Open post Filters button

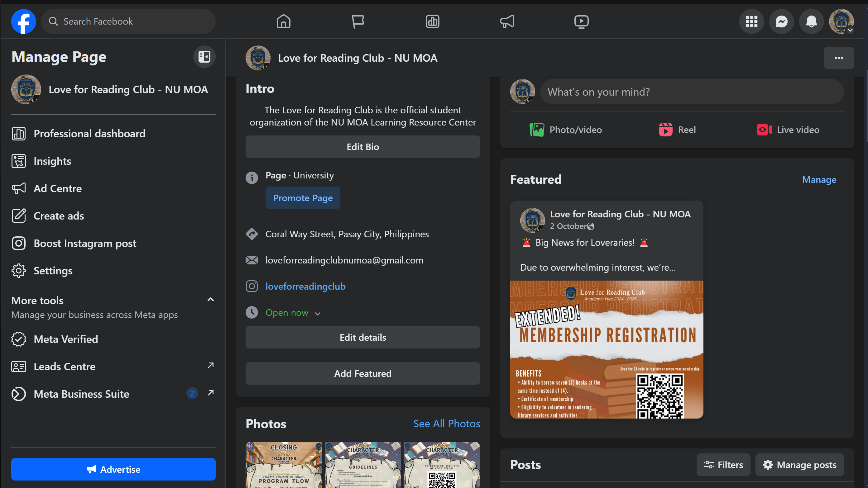click(x=723, y=465)
